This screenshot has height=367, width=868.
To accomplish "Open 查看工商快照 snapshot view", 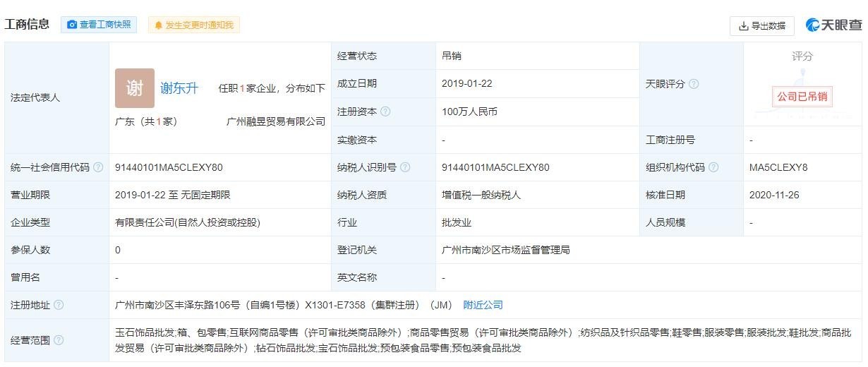I will click(x=99, y=25).
